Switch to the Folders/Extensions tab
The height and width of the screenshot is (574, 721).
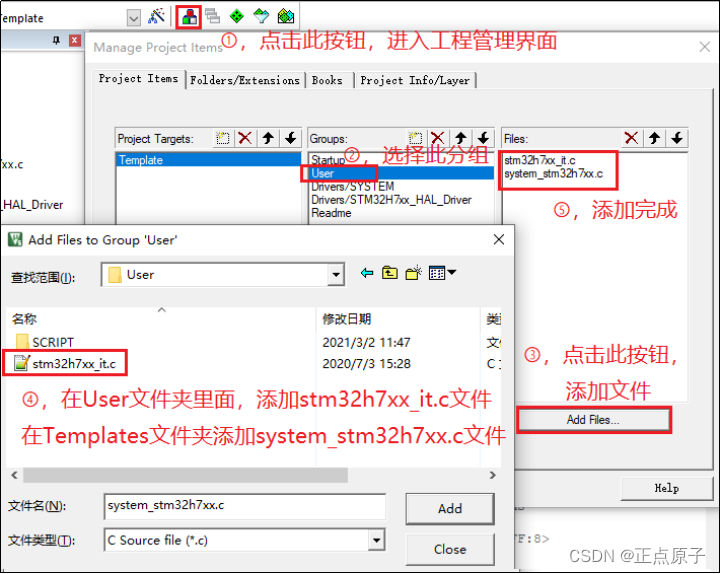[245, 80]
